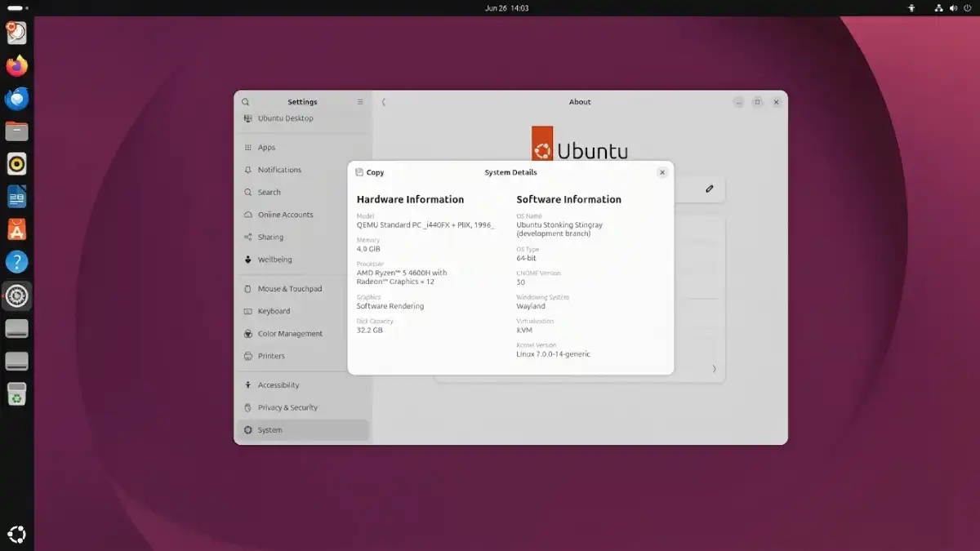The width and height of the screenshot is (980, 551).
Task: Click the search icon in Settings header
Action: (245, 102)
